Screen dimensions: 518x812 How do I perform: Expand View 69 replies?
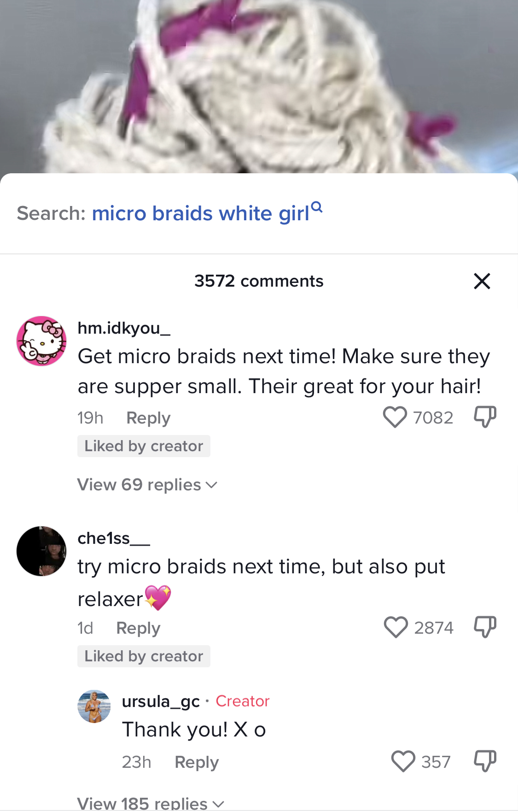[147, 485]
